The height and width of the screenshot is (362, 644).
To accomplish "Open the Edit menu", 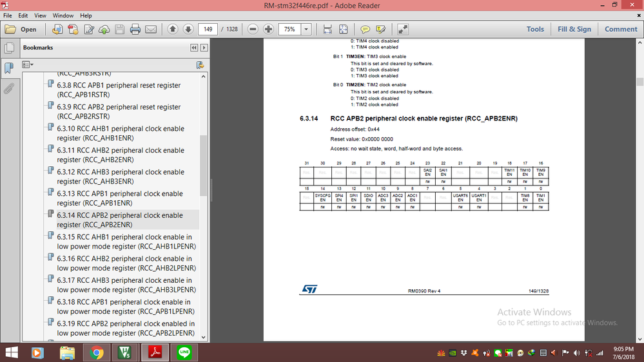I will point(23,15).
